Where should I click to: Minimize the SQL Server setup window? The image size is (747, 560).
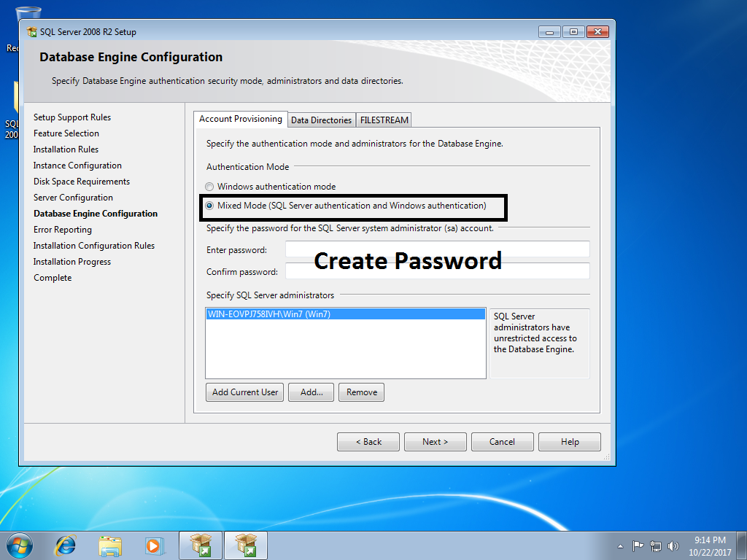point(549,32)
